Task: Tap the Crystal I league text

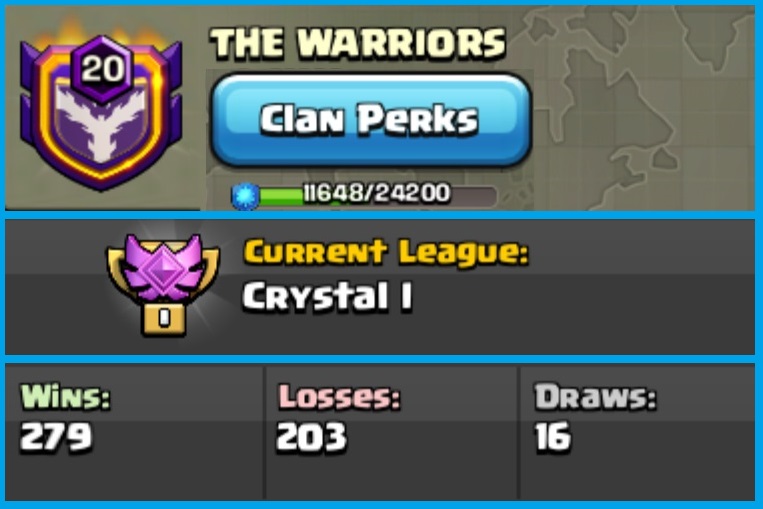Action: point(327,296)
